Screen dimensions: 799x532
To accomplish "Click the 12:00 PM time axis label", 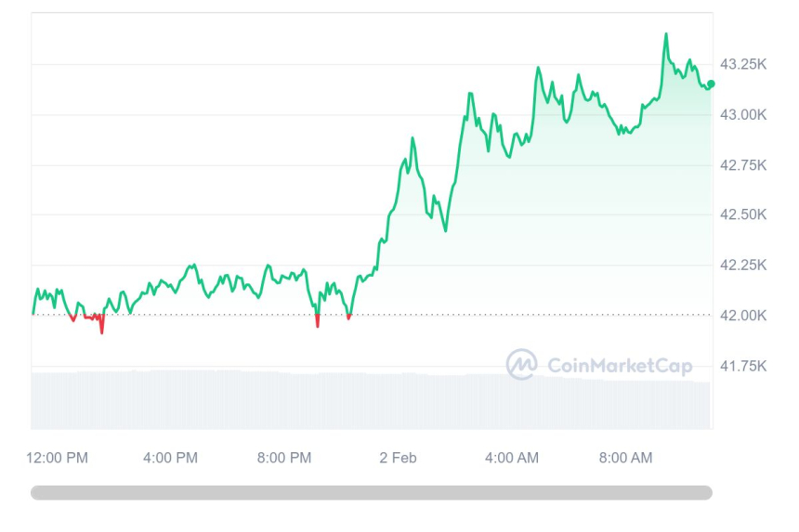I will [x=58, y=458].
